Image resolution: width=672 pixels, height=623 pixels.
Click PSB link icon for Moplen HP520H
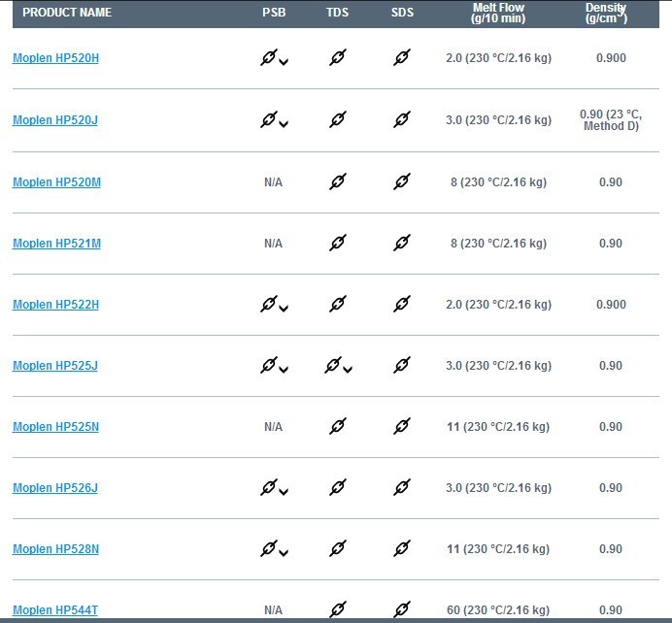coord(269,57)
